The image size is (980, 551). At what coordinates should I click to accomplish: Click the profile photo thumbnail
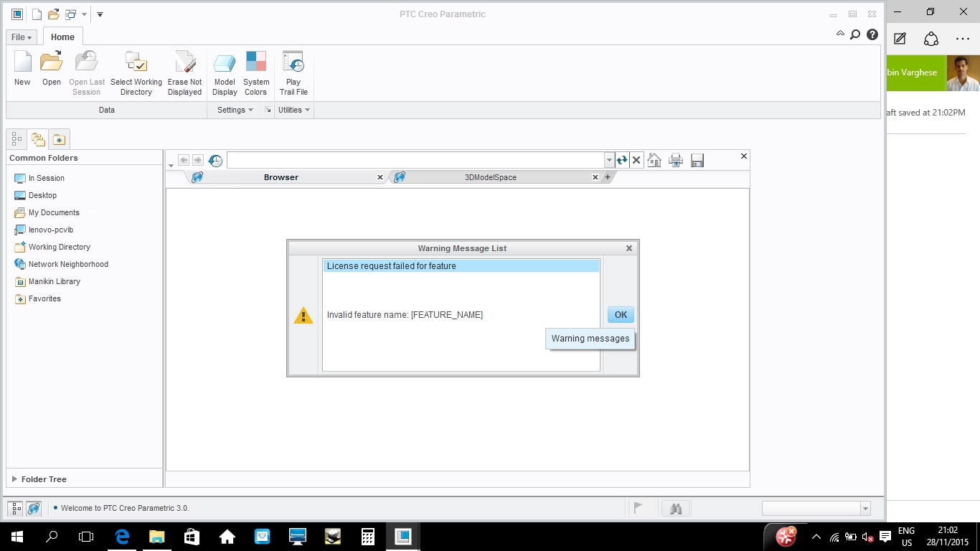click(x=963, y=73)
